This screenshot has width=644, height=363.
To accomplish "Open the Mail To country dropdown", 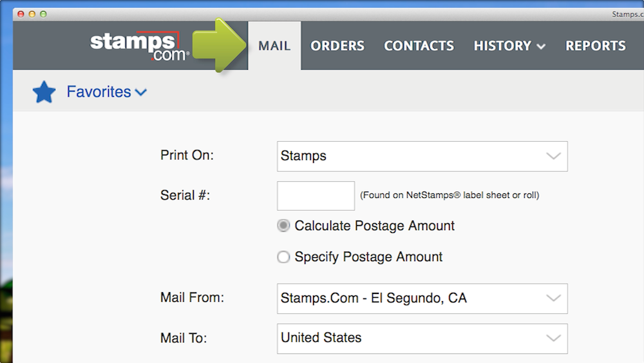I will point(422,338).
